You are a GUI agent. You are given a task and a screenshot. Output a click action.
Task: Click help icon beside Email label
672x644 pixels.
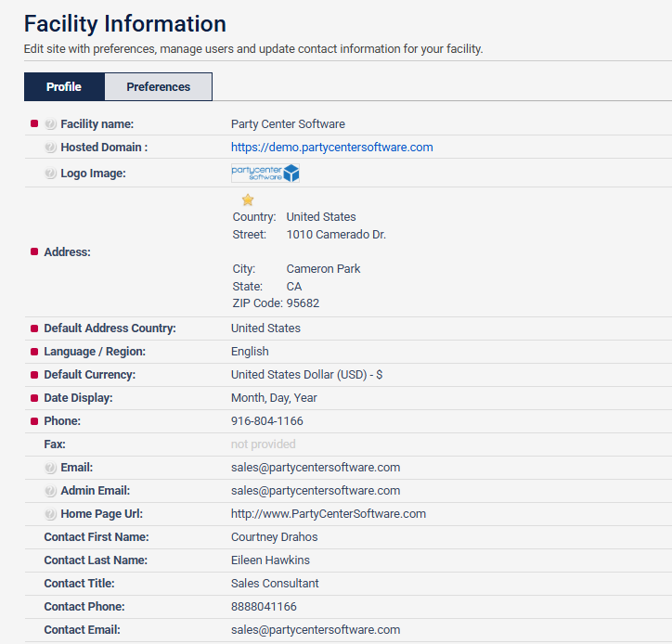point(50,468)
